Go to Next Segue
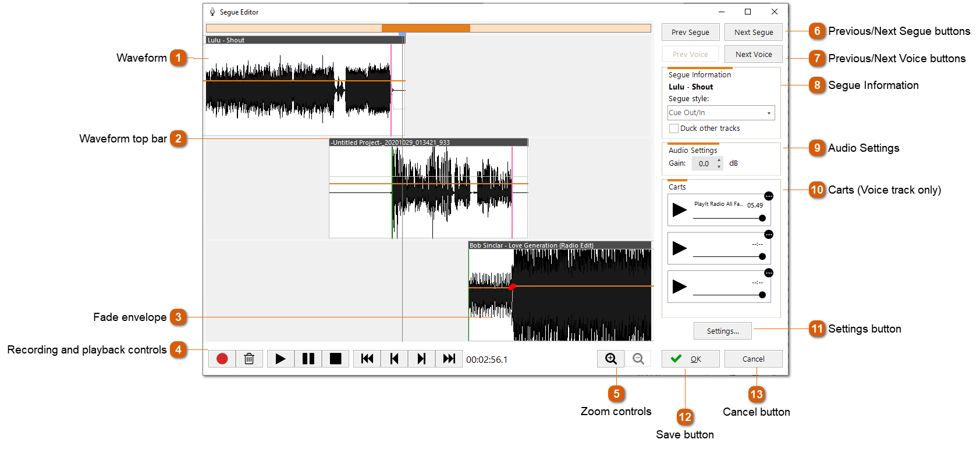This screenshot has width=980, height=450. [754, 32]
